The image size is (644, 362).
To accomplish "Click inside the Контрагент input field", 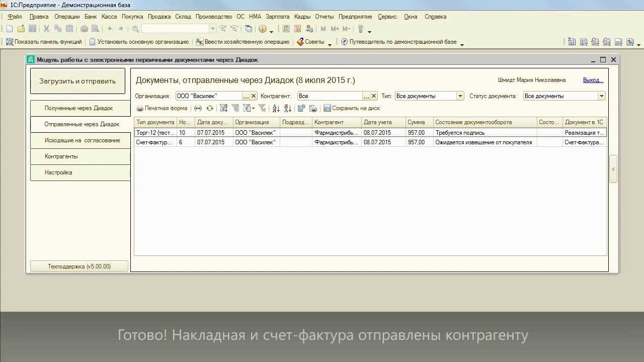I will [330, 96].
